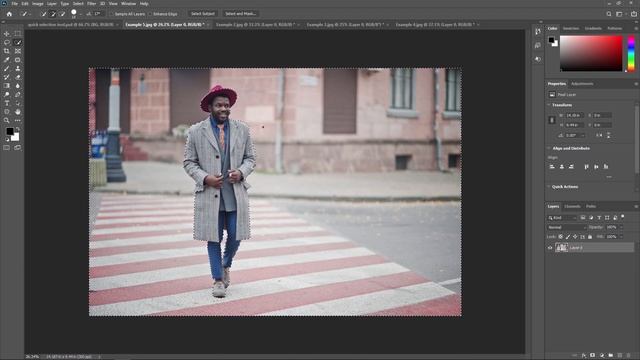Select the Eyedropper tool
Viewport: 640px width, 360px height.
[7, 60]
